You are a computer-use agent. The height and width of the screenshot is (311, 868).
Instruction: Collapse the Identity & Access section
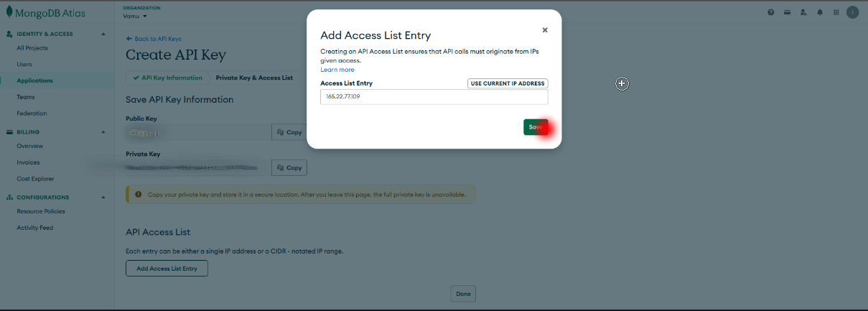coord(103,34)
